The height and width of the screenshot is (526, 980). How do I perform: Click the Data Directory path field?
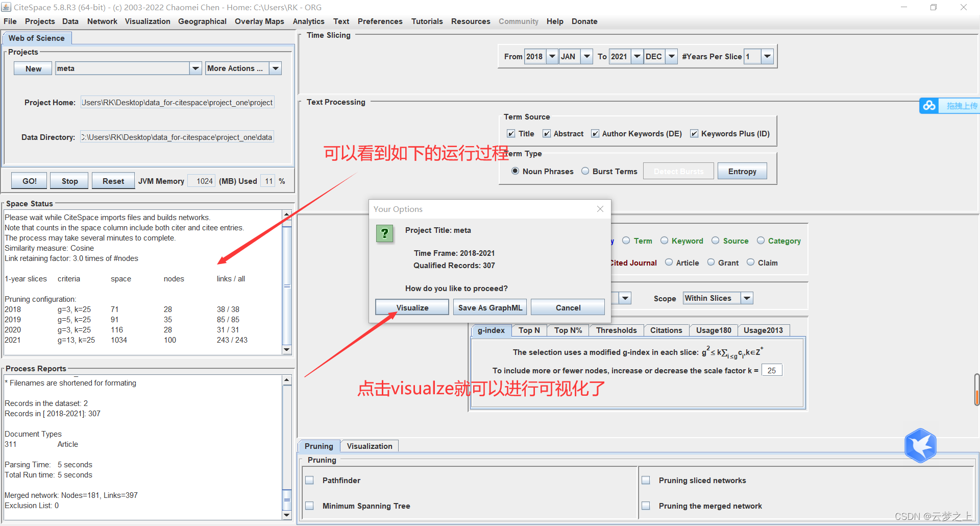tap(177, 137)
